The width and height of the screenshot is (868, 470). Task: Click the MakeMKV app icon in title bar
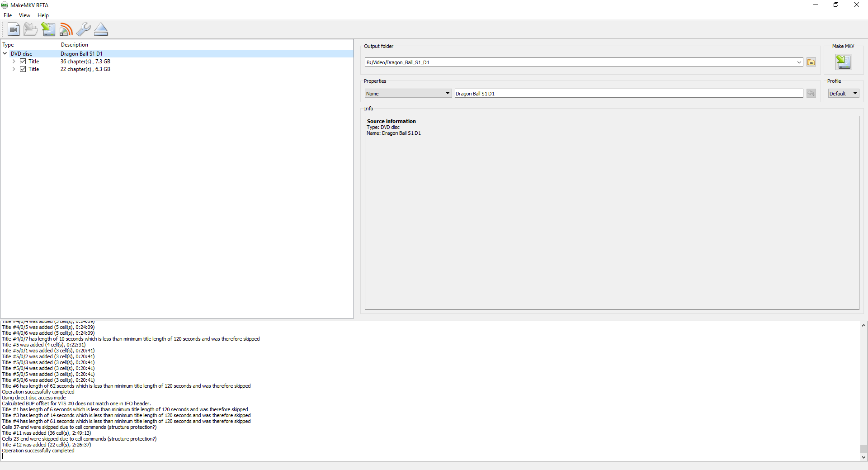click(x=5, y=5)
